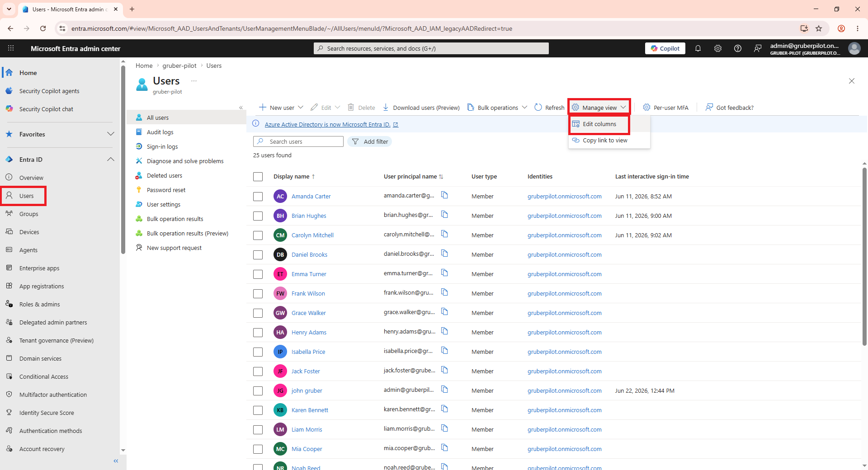868x470 pixels.
Task: Close the Users blade with X
Action: tap(852, 81)
